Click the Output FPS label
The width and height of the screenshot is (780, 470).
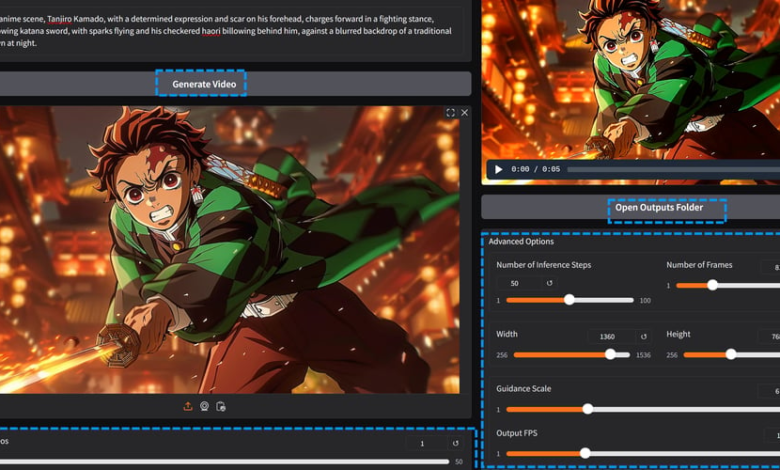click(x=516, y=433)
